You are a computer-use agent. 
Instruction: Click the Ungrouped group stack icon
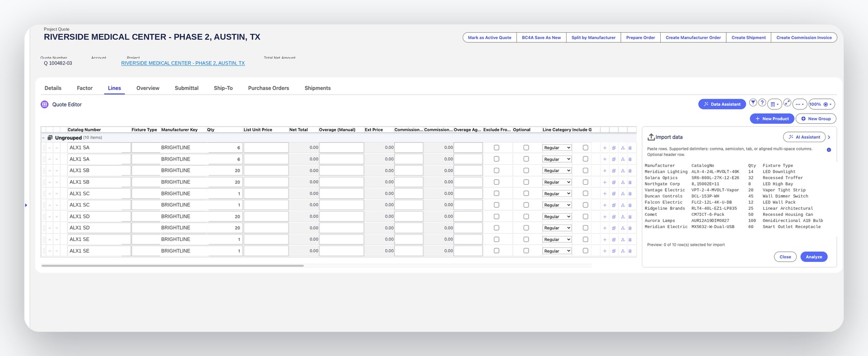[50, 138]
